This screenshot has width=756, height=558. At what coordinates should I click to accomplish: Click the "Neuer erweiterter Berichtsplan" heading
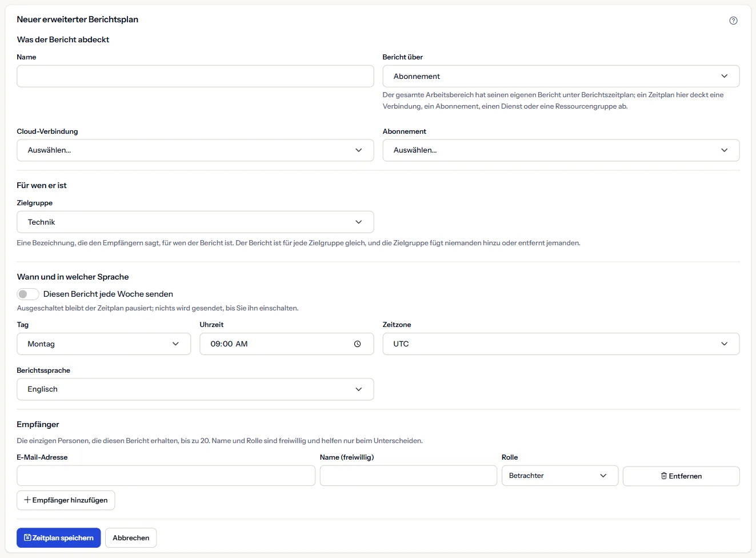pos(78,19)
